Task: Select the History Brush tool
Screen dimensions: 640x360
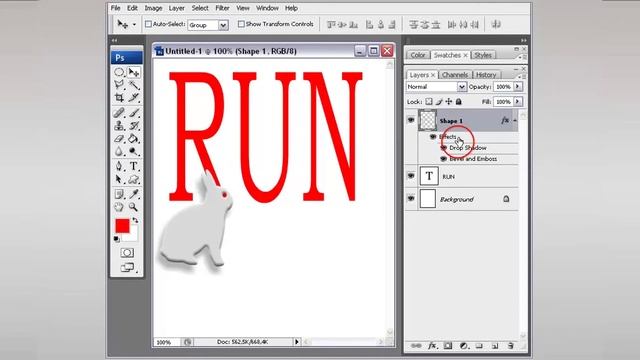Action: pyautogui.click(x=133, y=126)
